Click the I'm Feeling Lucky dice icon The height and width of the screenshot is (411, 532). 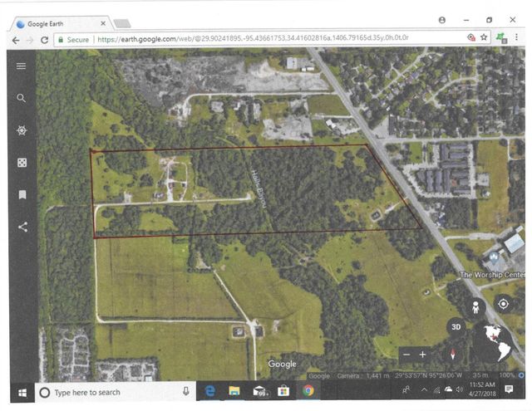[22, 163]
